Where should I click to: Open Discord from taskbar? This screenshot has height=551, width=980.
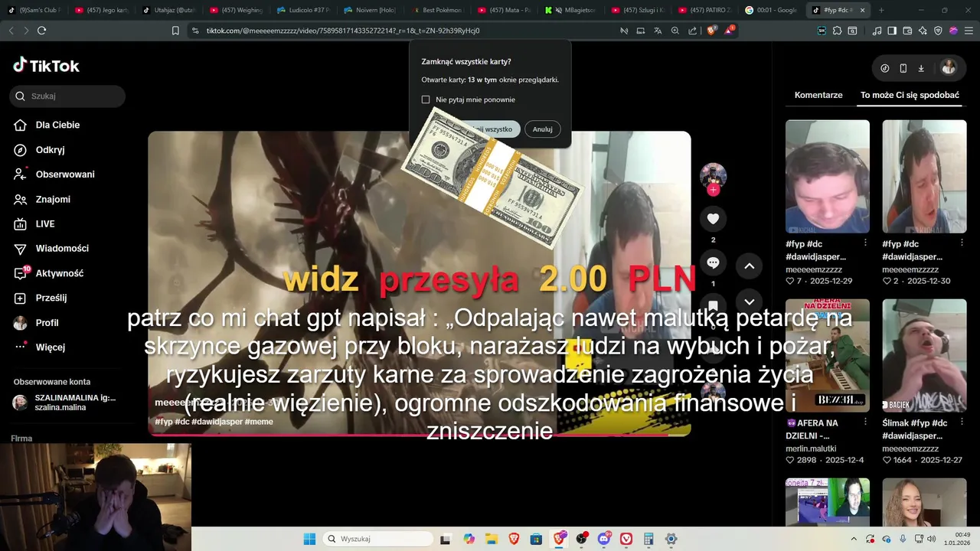click(x=605, y=539)
